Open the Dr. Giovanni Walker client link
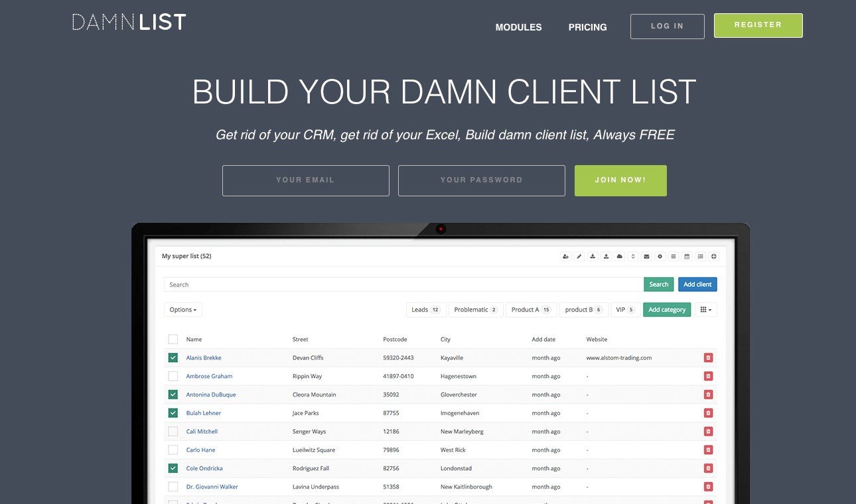The width and height of the screenshot is (856, 504). point(212,487)
